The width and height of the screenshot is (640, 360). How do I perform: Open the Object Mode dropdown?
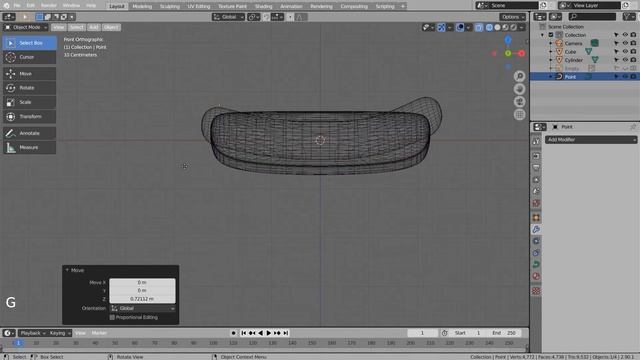(x=25, y=27)
